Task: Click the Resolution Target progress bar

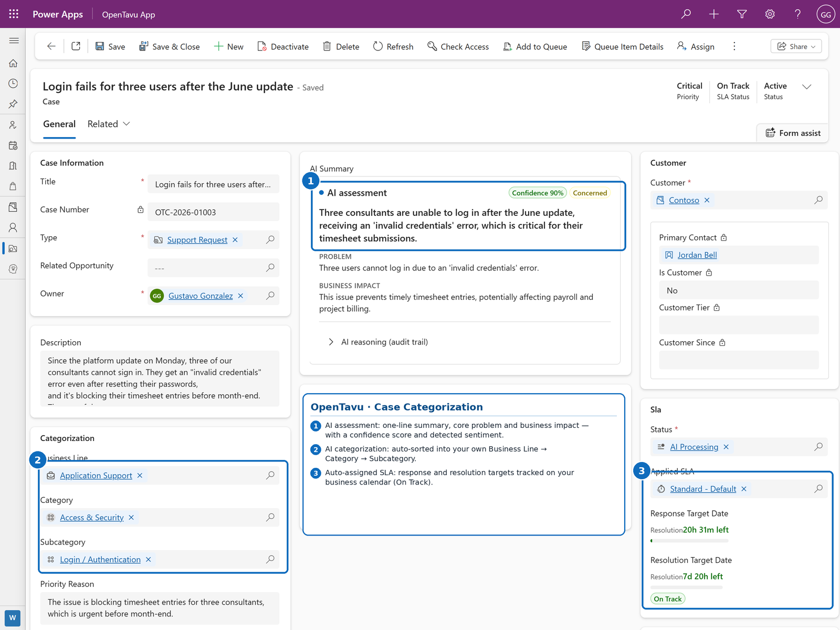Action: tap(687, 587)
